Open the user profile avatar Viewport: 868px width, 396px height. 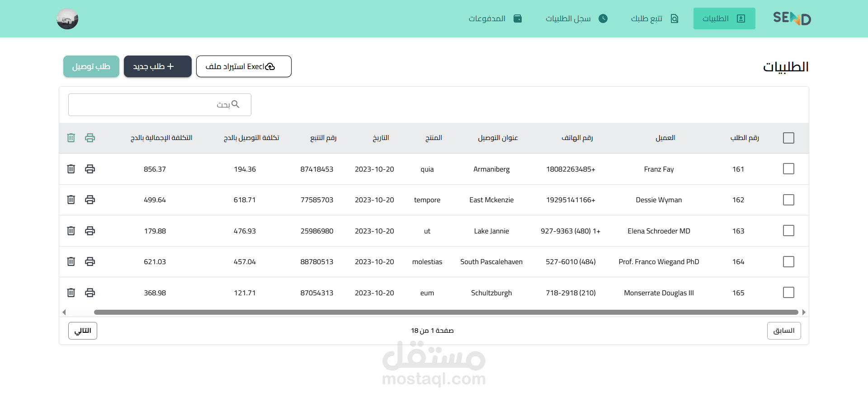(x=67, y=19)
